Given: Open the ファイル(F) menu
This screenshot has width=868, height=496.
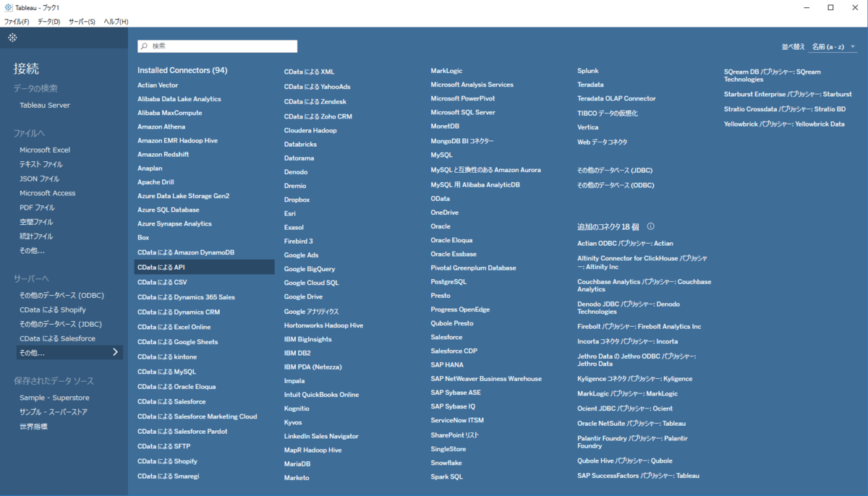Looking at the screenshot, I should pyautogui.click(x=17, y=22).
